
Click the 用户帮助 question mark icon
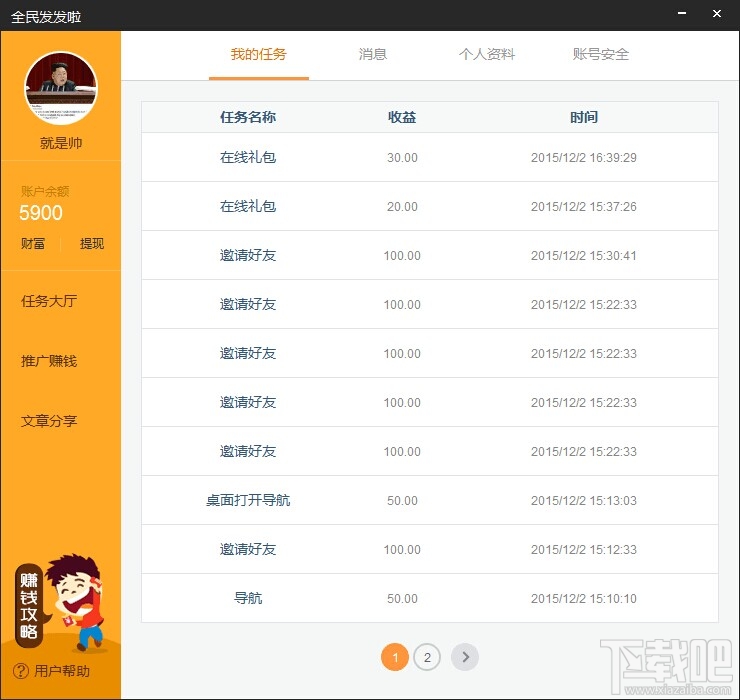click(20, 671)
